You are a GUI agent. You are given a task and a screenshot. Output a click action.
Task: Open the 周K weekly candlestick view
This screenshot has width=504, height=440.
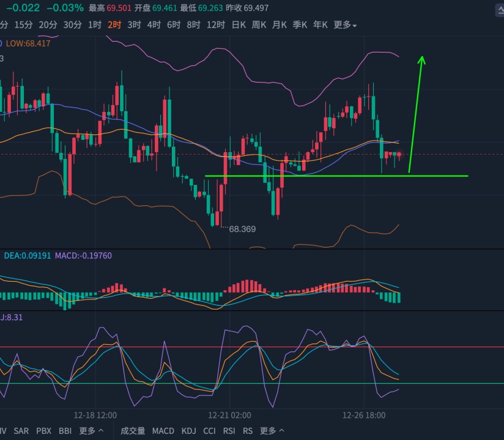tap(259, 24)
